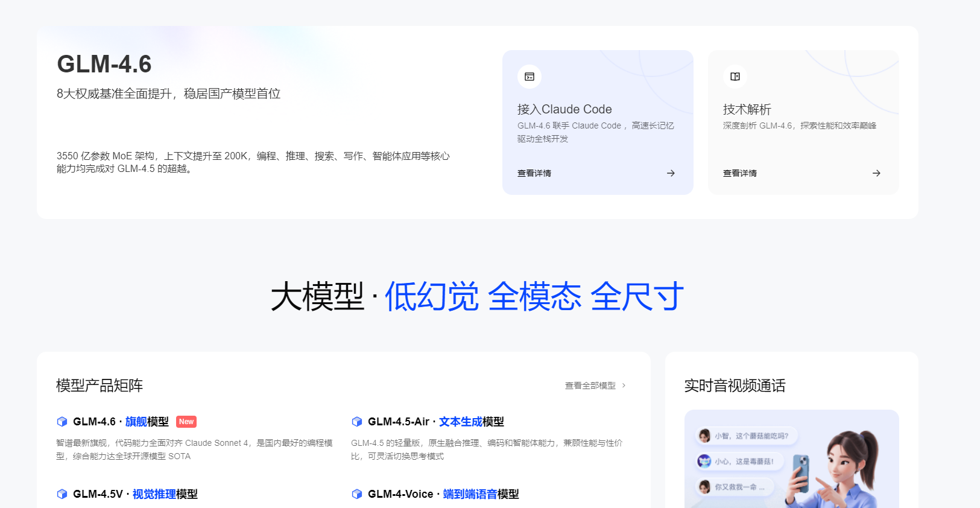Click the 实时音视频通话 heading
This screenshot has height=508, width=980.
[735, 386]
